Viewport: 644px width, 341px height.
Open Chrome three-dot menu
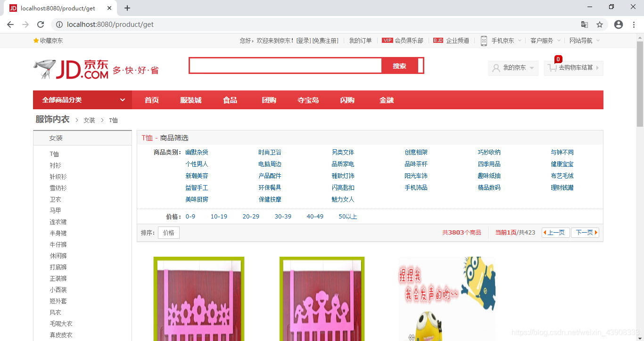click(634, 24)
